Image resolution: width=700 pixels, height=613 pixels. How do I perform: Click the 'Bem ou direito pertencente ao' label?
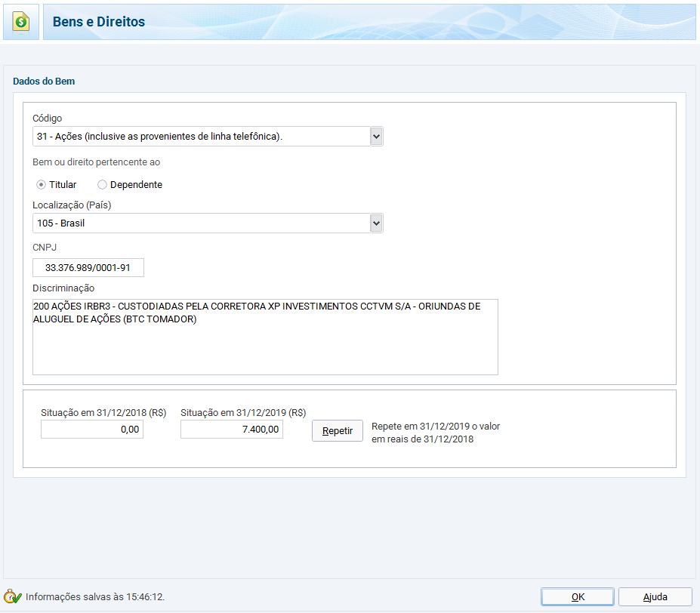click(x=96, y=162)
